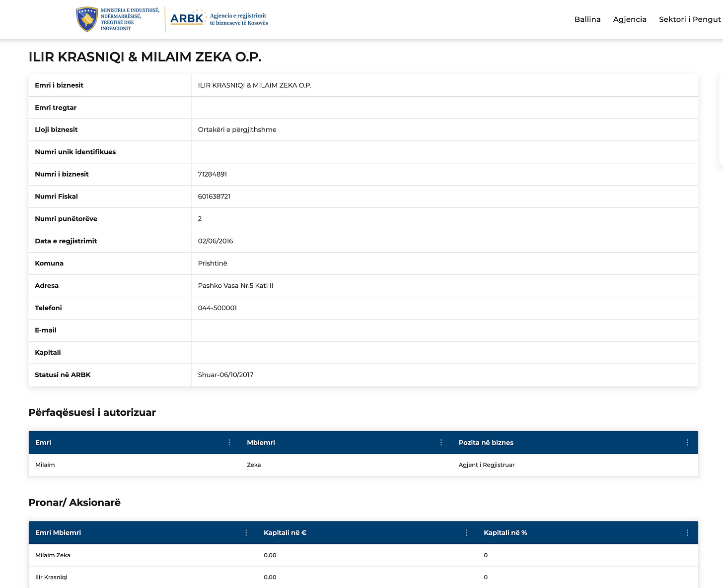Screen dimensions: 723x588
Task: Select employee count value 2
Action: (200, 219)
